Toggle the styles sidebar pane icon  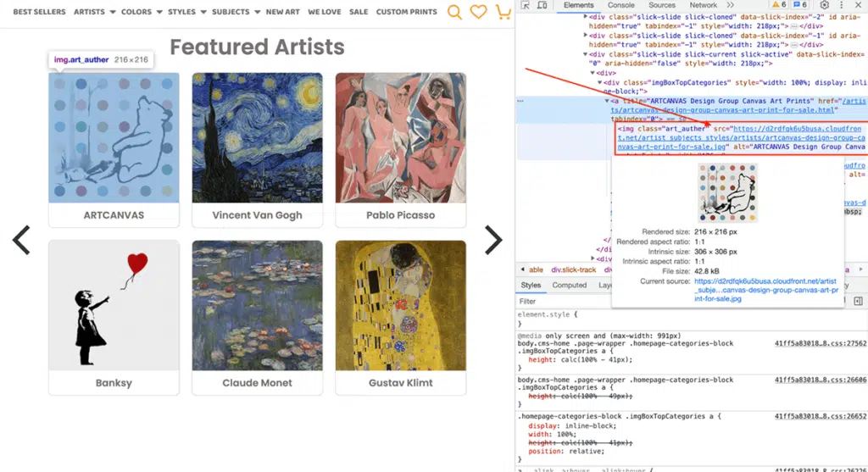pos(858,301)
